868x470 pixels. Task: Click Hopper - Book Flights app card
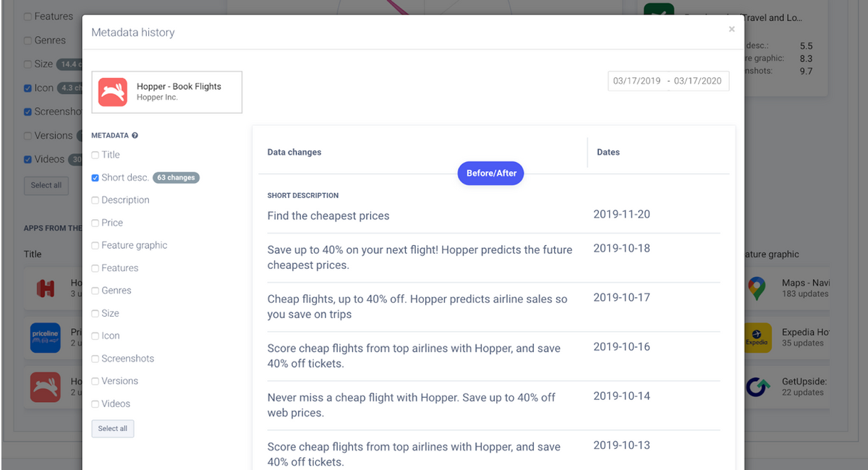(167, 92)
